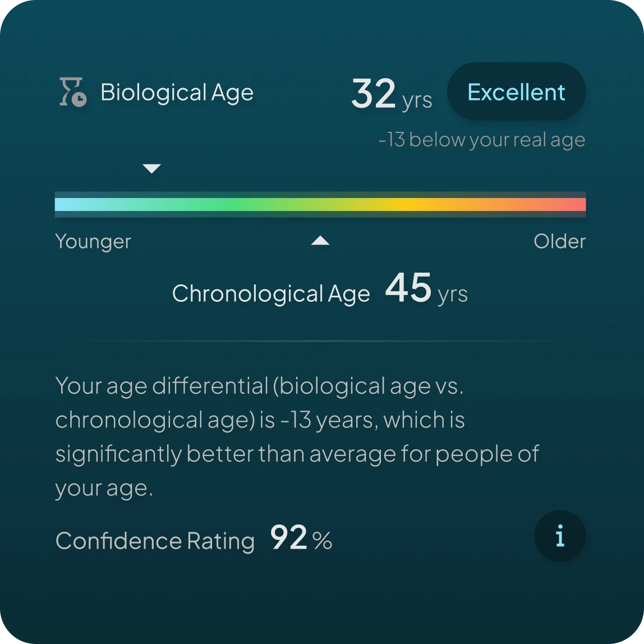Screen dimensions: 644x644
Task: Click the biological age marker above the bar
Action: [x=151, y=168]
